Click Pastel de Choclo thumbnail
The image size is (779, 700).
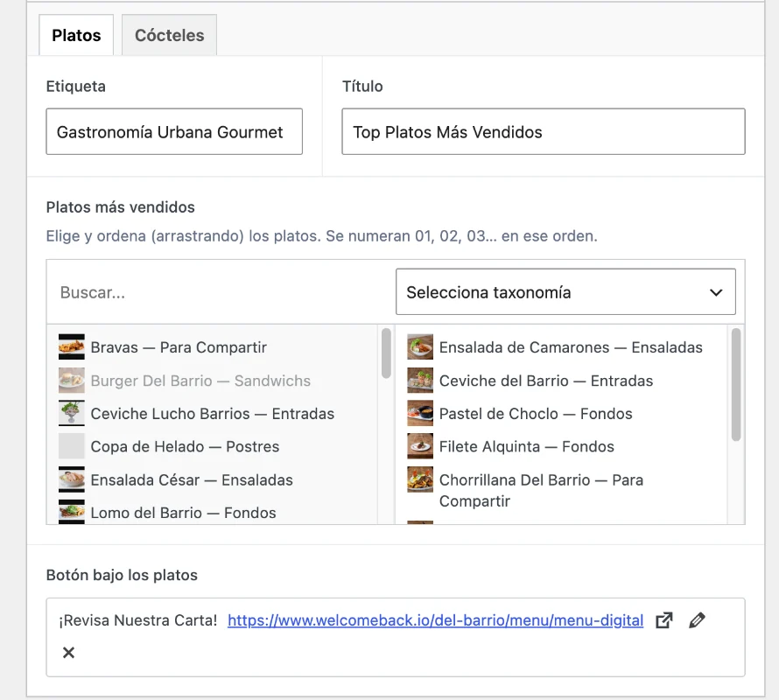coord(420,413)
